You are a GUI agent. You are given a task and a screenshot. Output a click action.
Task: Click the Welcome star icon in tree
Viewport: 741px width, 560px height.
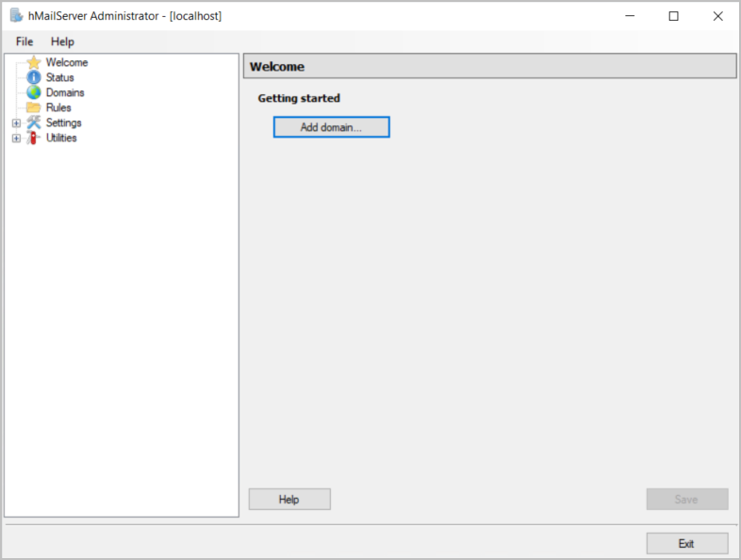tap(34, 62)
